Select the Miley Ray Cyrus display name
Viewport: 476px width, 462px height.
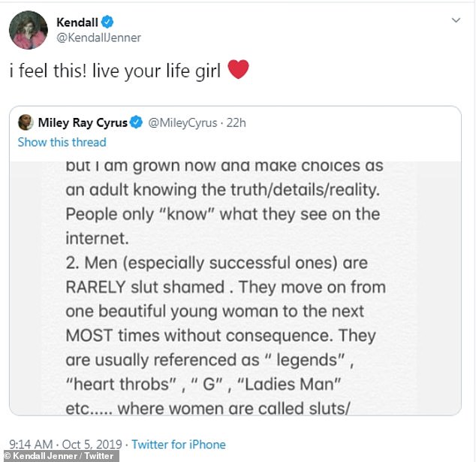click(x=83, y=122)
